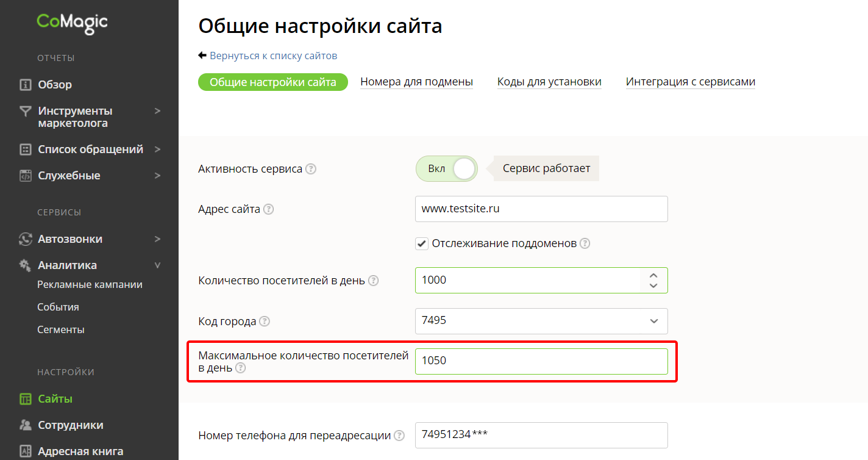
Task: Click the Максимальное количество посетителей input field
Action: [541, 361]
